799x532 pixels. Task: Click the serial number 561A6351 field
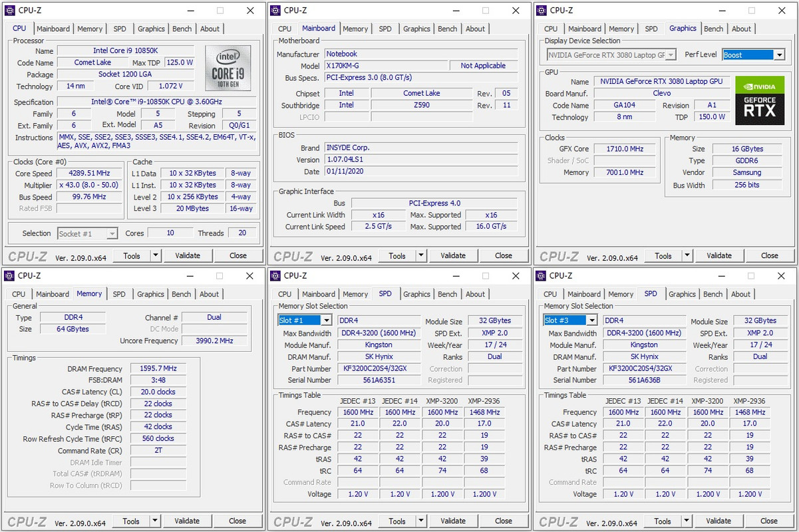click(x=379, y=380)
